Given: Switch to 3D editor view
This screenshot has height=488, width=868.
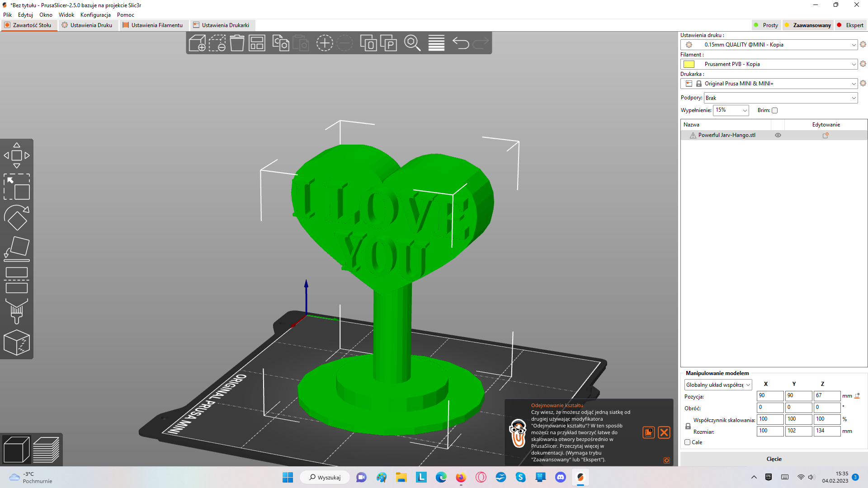Looking at the screenshot, I should tap(16, 450).
